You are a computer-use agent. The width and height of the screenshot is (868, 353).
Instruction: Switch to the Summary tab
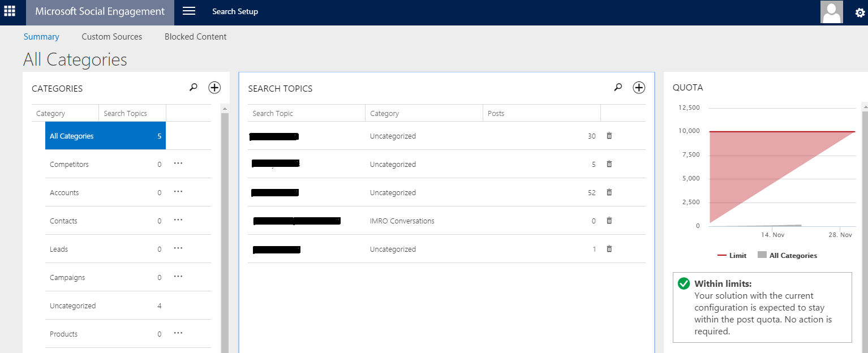[x=41, y=37]
